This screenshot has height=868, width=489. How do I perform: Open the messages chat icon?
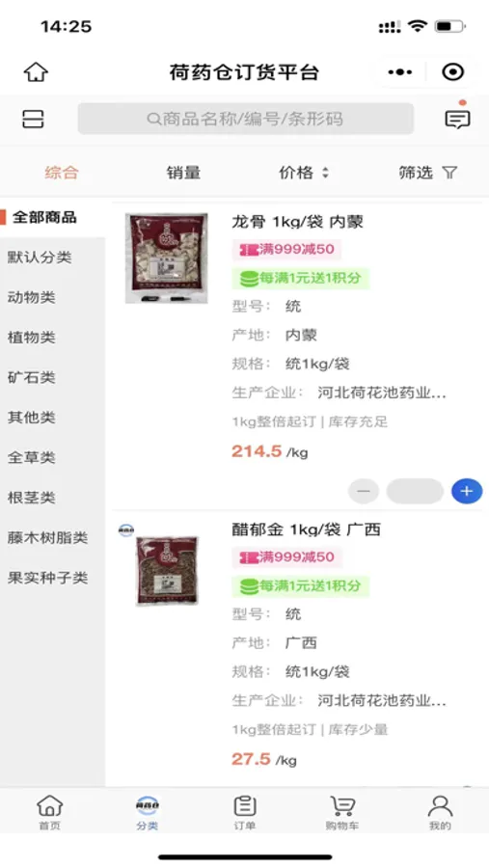(x=457, y=119)
